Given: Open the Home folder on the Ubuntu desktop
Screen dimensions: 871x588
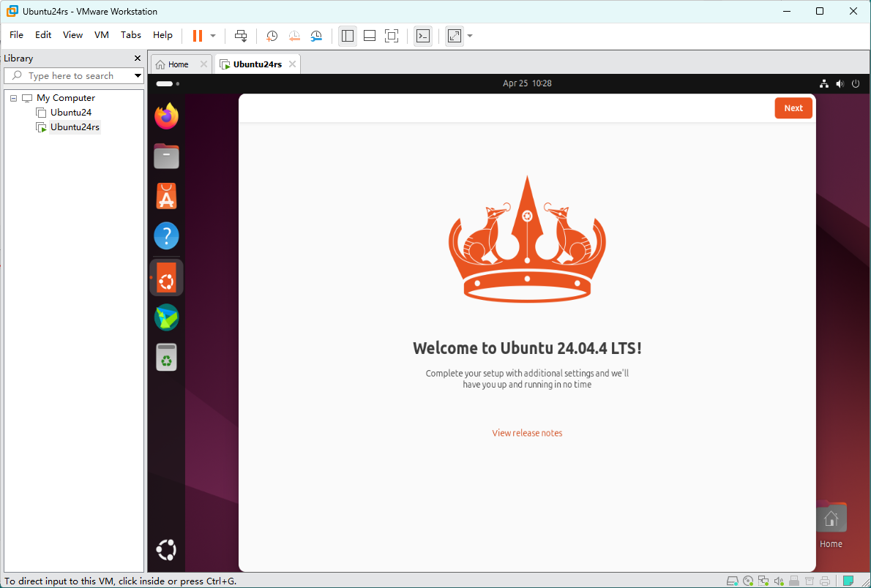Looking at the screenshot, I should point(831,525).
